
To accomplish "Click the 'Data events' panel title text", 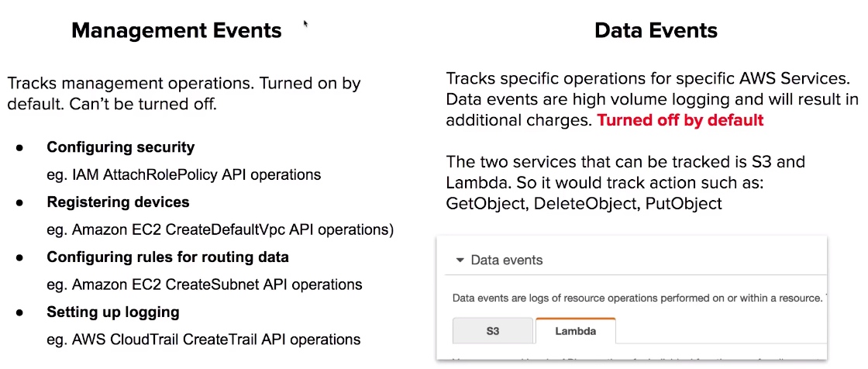I will click(507, 260).
